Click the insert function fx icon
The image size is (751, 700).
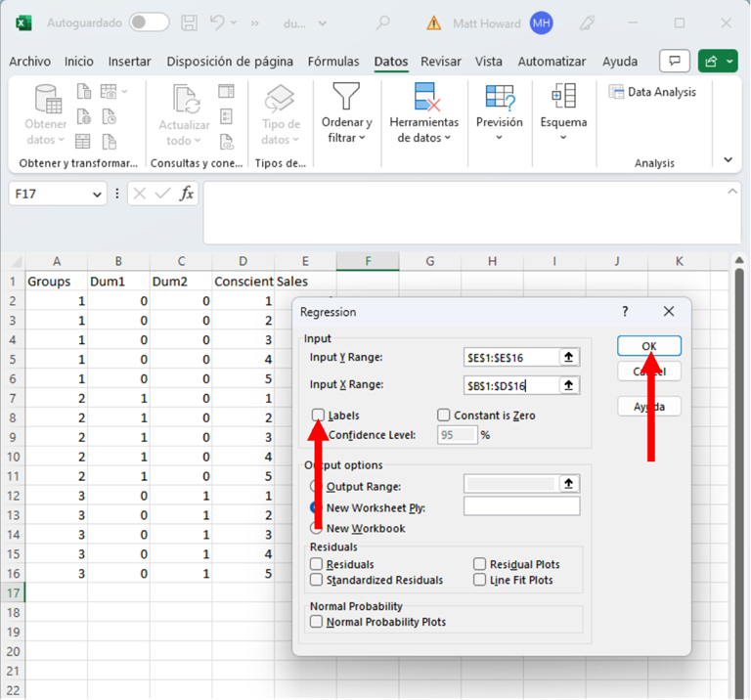tap(186, 194)
